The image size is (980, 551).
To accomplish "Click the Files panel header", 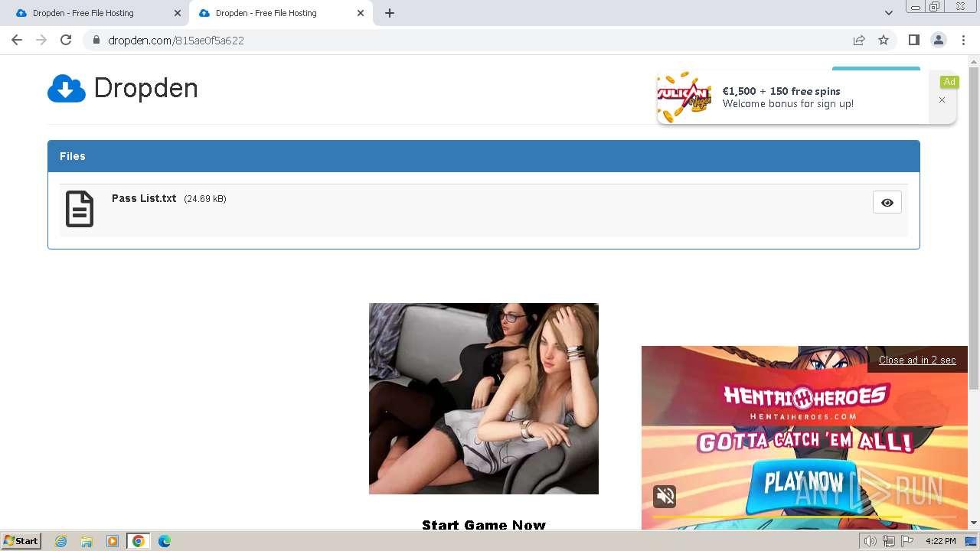I will click(x=484, y=156).
